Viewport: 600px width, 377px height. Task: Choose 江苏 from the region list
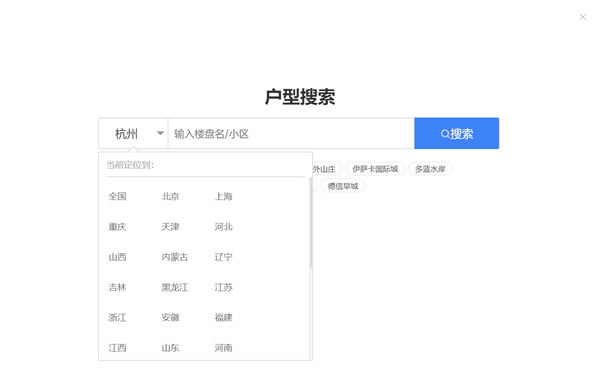[x=223, y=287]
